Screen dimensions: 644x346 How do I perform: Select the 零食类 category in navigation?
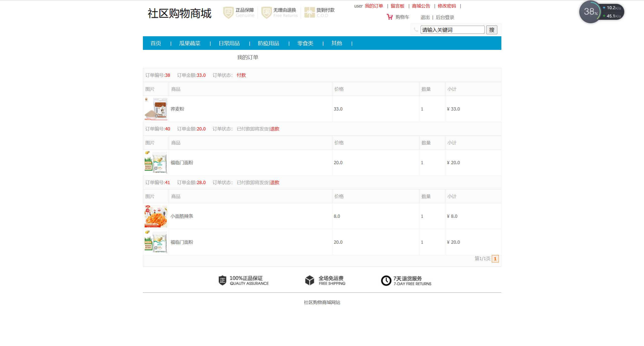tap(305, 43)
